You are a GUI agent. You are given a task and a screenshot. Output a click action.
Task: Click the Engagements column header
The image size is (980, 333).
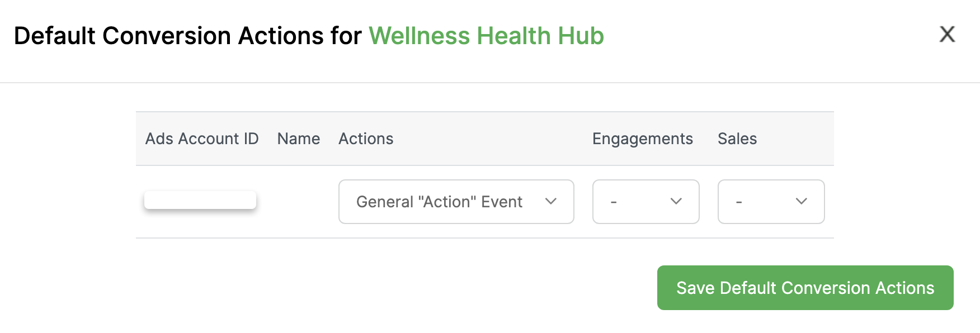point(642,139)
